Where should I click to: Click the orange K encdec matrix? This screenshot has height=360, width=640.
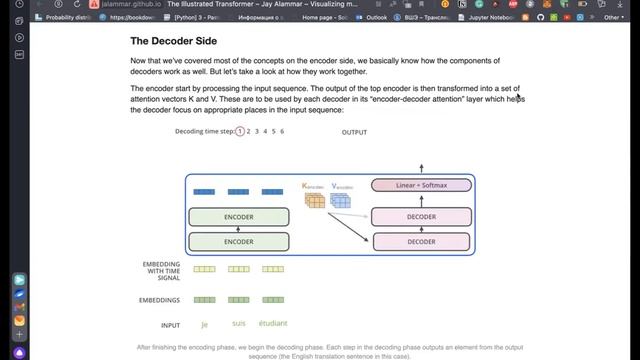pyautogui.click(x=315, y=200)
